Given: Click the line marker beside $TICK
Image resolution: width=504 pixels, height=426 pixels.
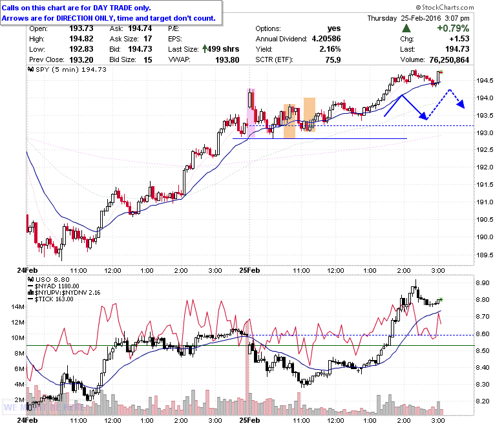Looking at the screenshot, I should click(x=31, y=299).
